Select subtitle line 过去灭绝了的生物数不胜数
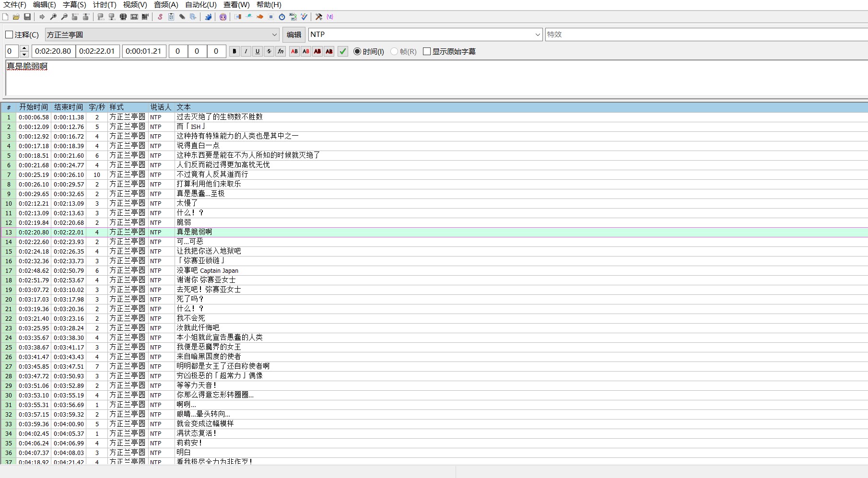 [434, 117]
